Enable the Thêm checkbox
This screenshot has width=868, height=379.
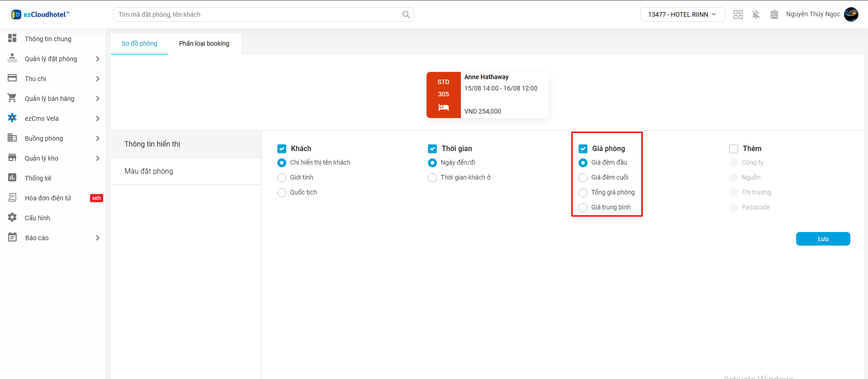[734, 149]
